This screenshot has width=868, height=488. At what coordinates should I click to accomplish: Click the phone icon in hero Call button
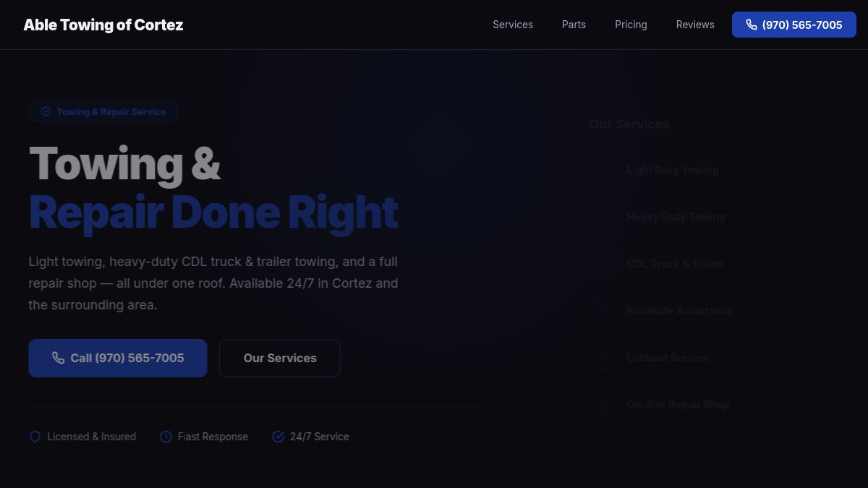coord(58,358)
